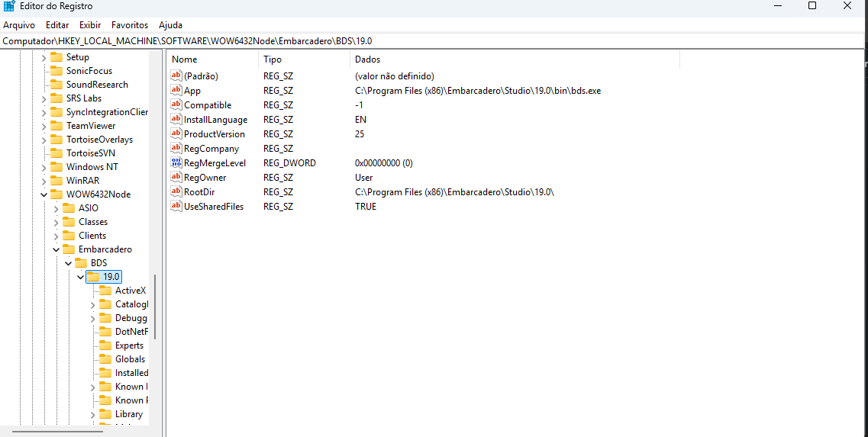Screen dimensions: 868x437
Task: Click the tree pane horizontal scrollbar
Action: (x=57, y=431)
